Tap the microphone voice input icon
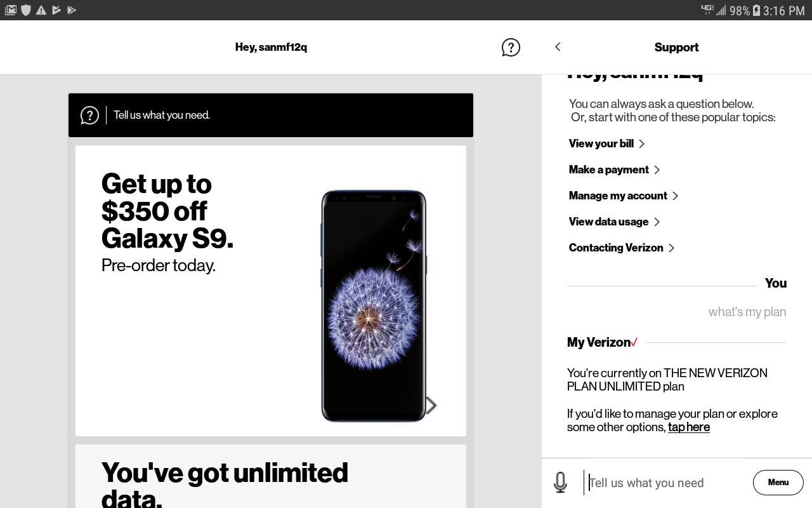Screen dimensions: 812x508 click(x=560, y=483)
